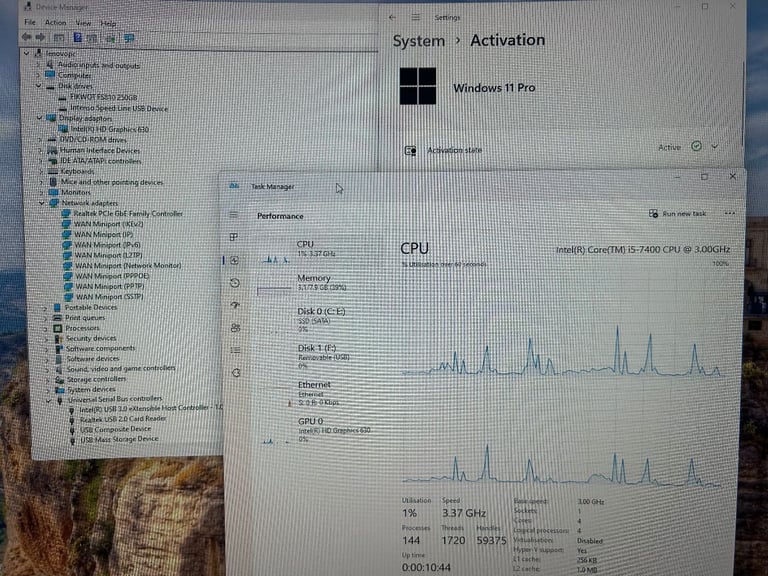Screen dimensions: 768x576
Task: Collapse the Disk drives node
Action: (x=39, y=86)
